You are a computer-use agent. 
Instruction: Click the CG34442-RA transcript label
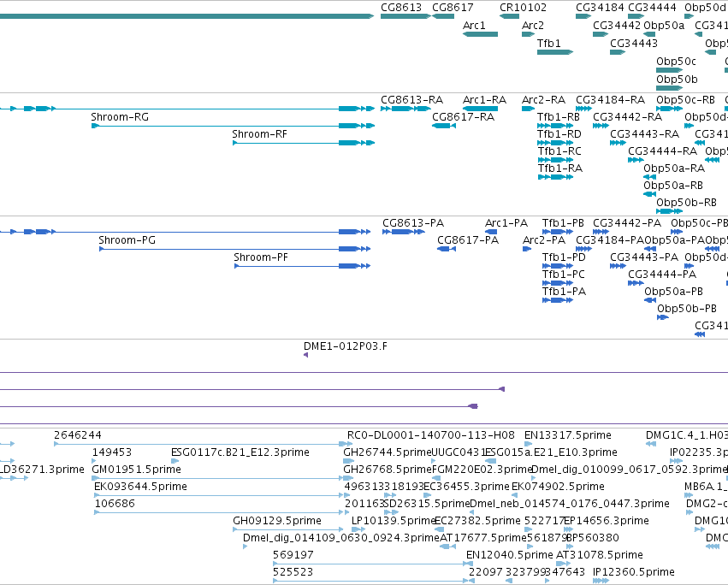point(627,117)
